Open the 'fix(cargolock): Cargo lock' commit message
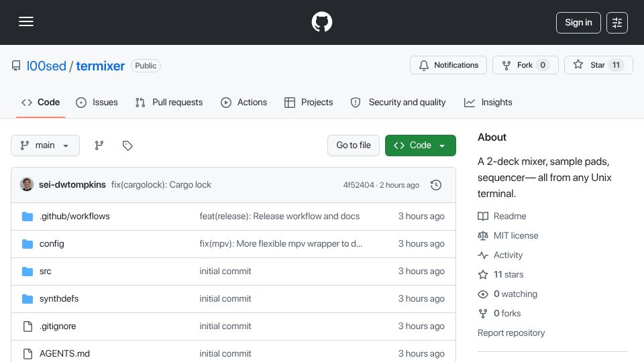Screen dimensions: 644x362 pyautogui.click(x=161, y=185)
